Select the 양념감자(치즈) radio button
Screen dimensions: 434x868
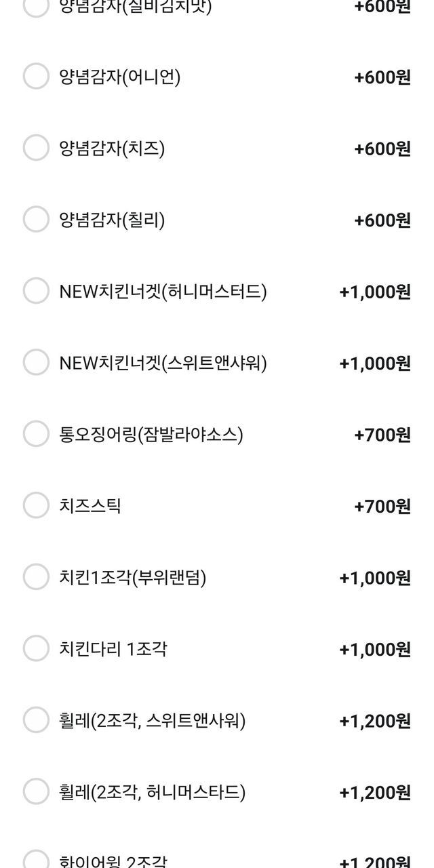coord(36,148)
